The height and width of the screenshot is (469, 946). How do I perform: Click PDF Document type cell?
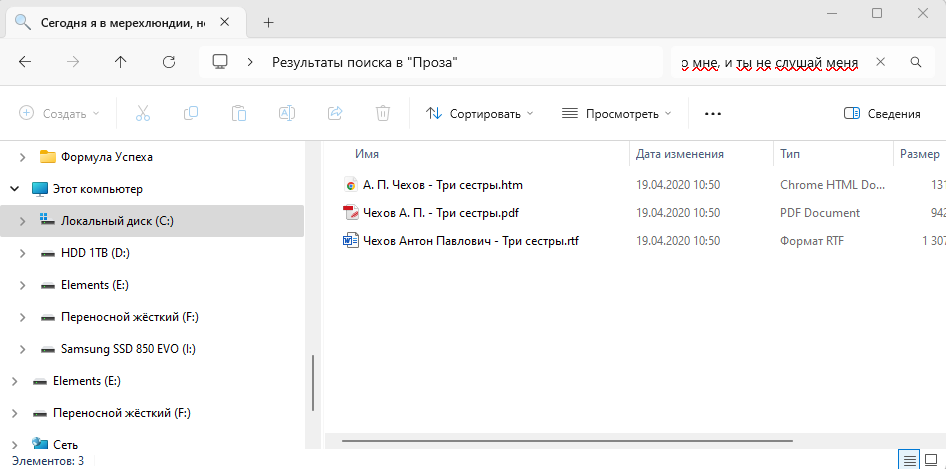click(820, 213)
